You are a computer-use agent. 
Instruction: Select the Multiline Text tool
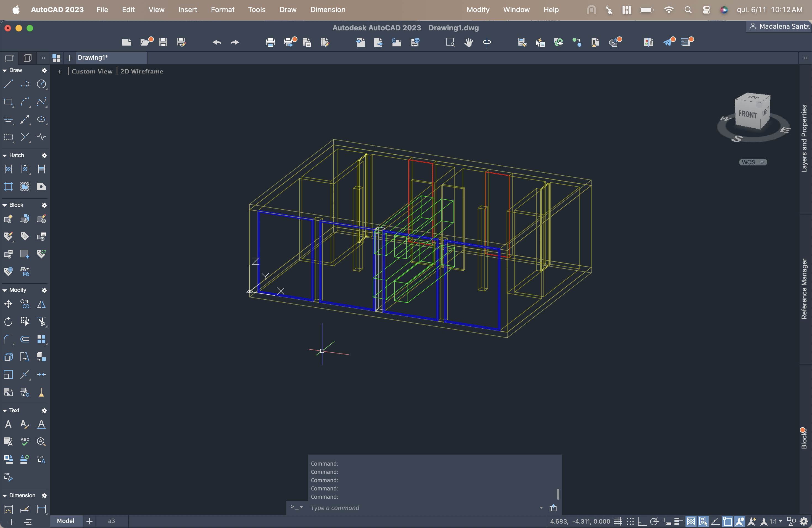(x=8, y=424)
